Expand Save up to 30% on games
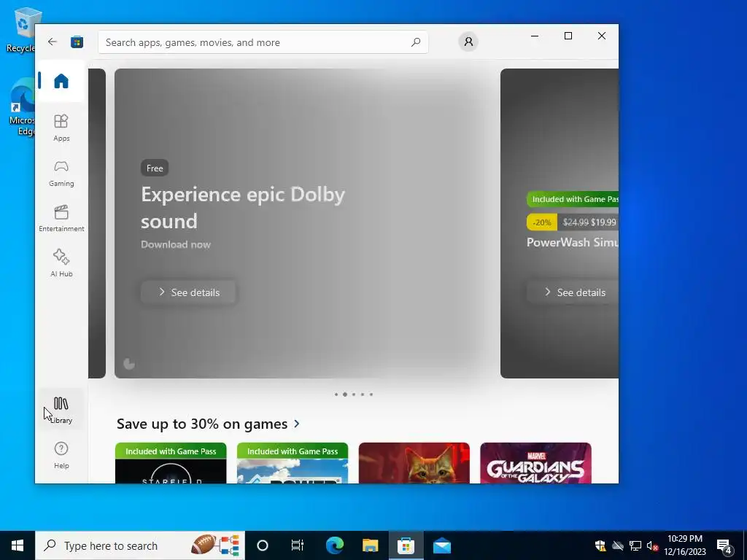The width and height of the screenshot is (747, 560). coord(208,424)
